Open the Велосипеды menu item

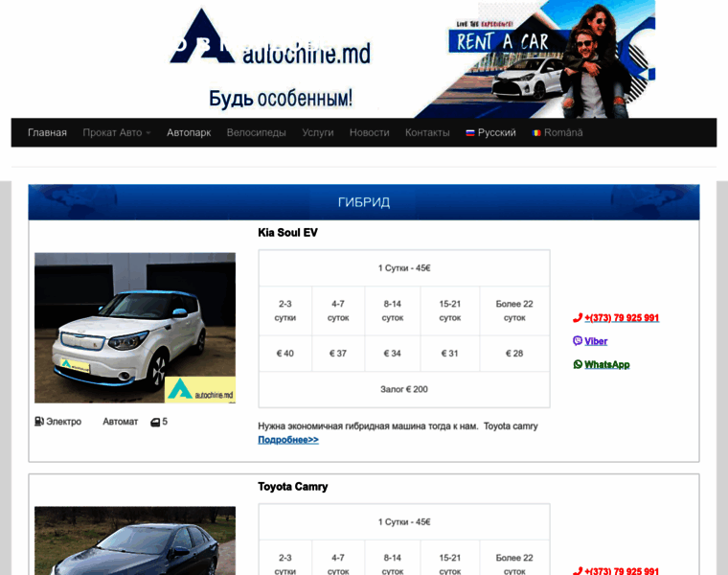(x=257, y=133)
